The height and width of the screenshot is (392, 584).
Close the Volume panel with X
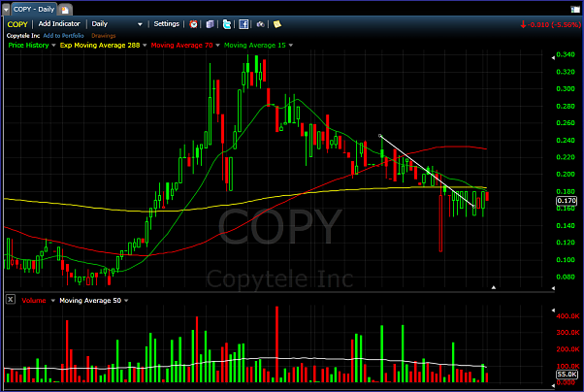pos(11,299)
